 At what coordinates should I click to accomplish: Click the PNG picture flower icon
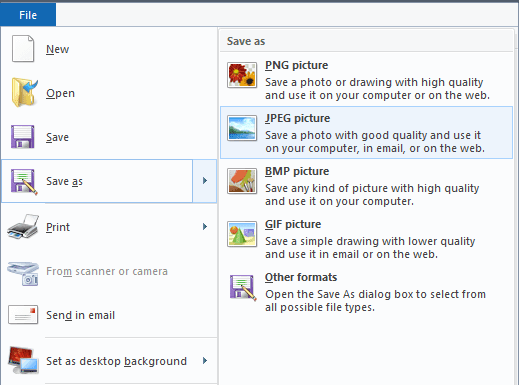click(x=242, y=75)
